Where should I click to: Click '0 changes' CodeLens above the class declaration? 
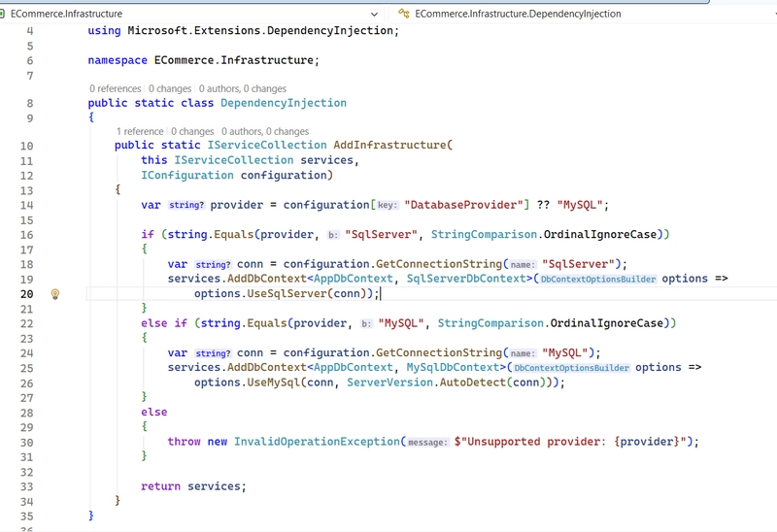pos(170,88)
